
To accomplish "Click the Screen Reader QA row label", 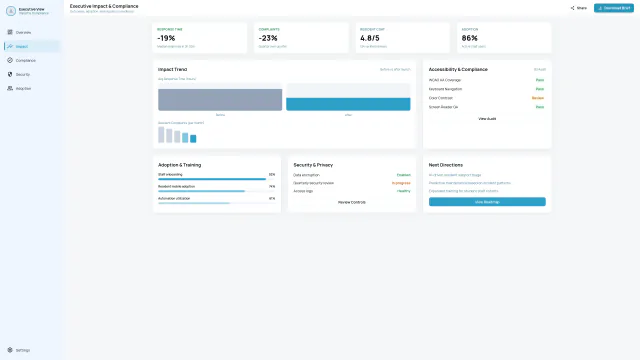I will pyautogui.click(x=443, y=107).
